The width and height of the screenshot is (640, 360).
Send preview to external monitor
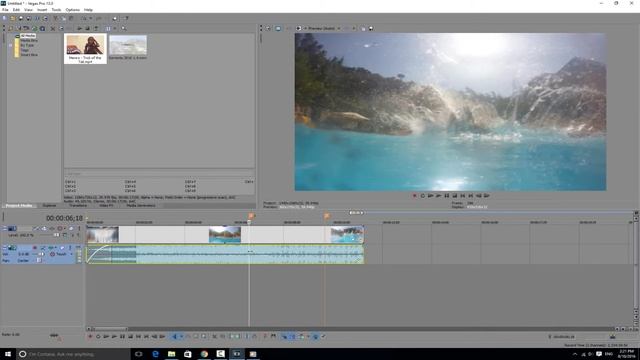tap(278, 28)
